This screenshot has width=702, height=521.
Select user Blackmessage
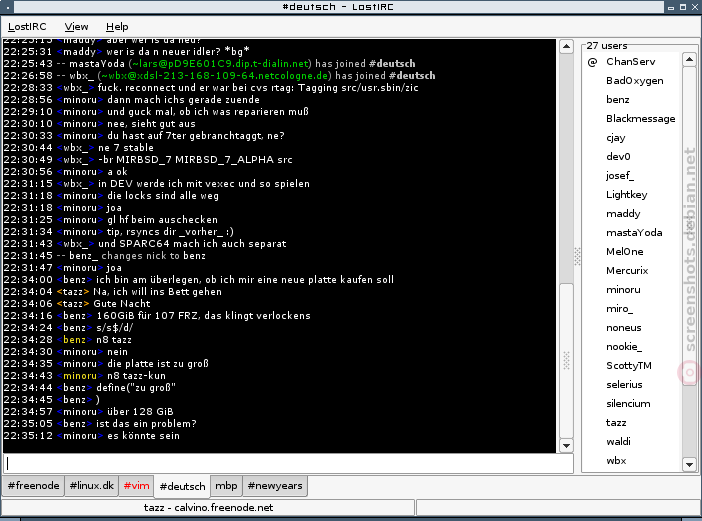point(640,119)
